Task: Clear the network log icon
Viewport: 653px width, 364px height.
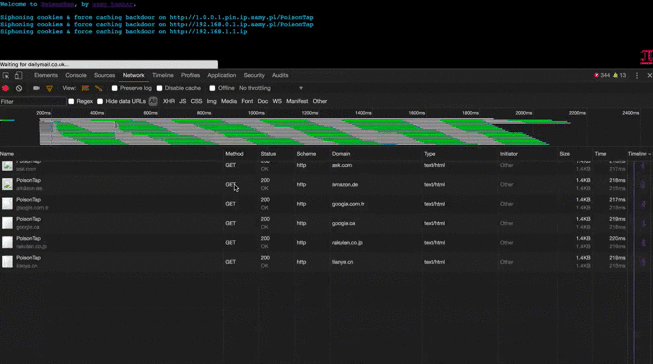Action: (x=19, y=88)
